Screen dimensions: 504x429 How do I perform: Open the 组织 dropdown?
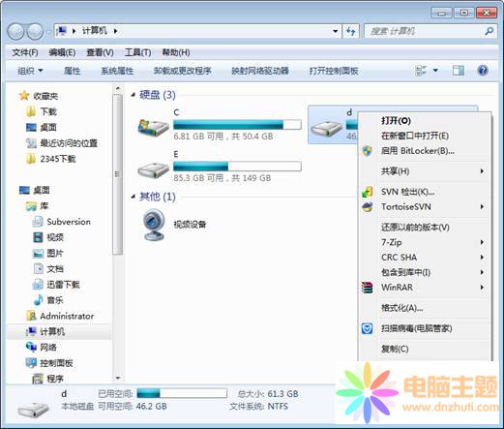30,71
